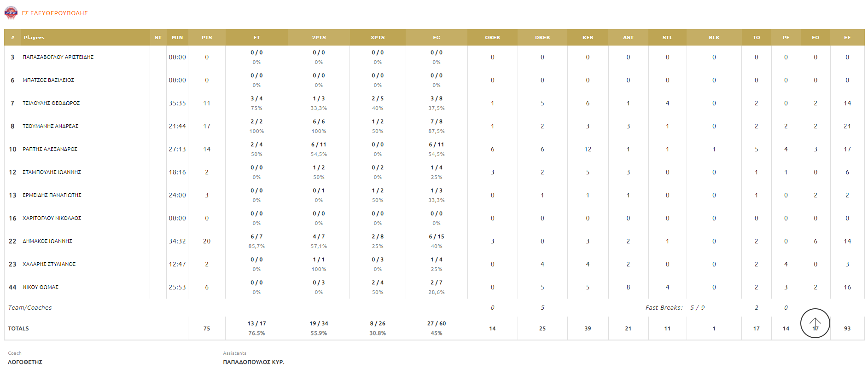
Task: Open player ΤΣΟΥΜΑΝΗΣ ΑΝΔΡΕΑΣ
Action: [51, 126]
